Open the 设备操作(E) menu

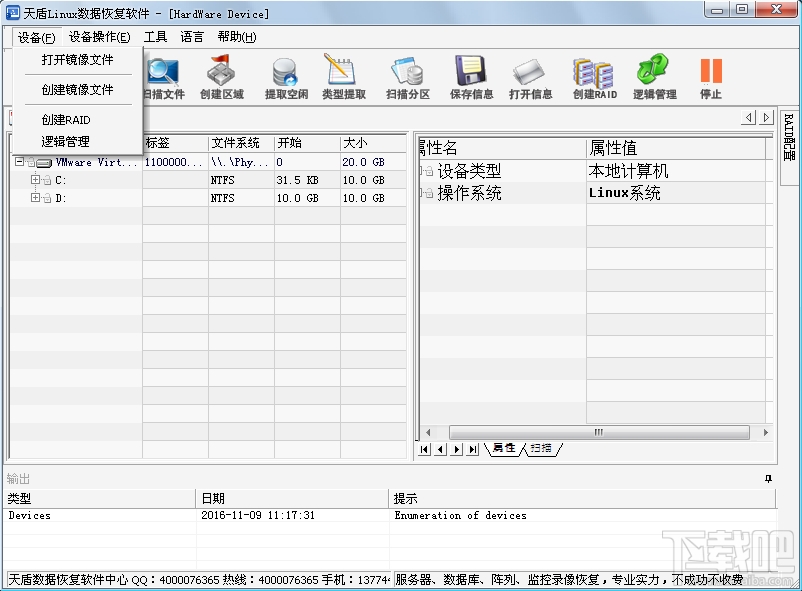click(x=99, y=37)
